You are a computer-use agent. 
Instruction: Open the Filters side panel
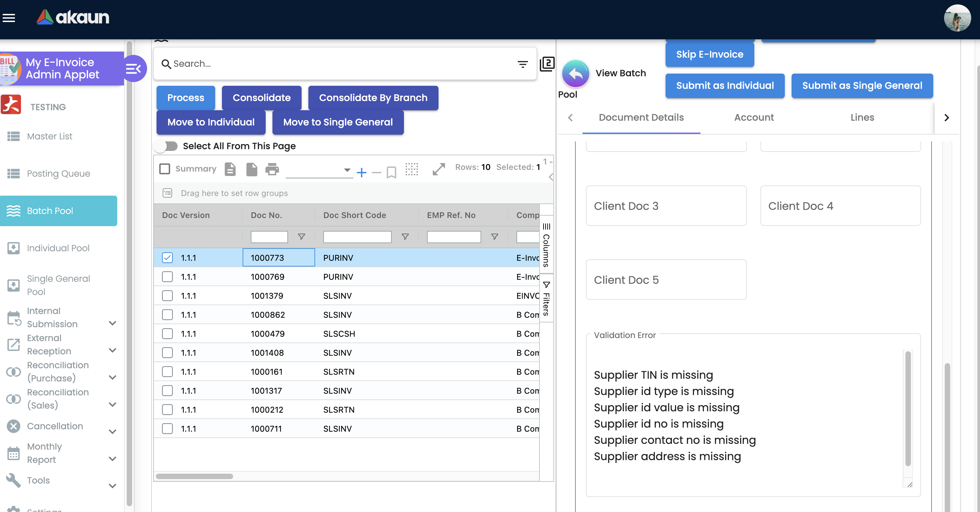(546, 298)
